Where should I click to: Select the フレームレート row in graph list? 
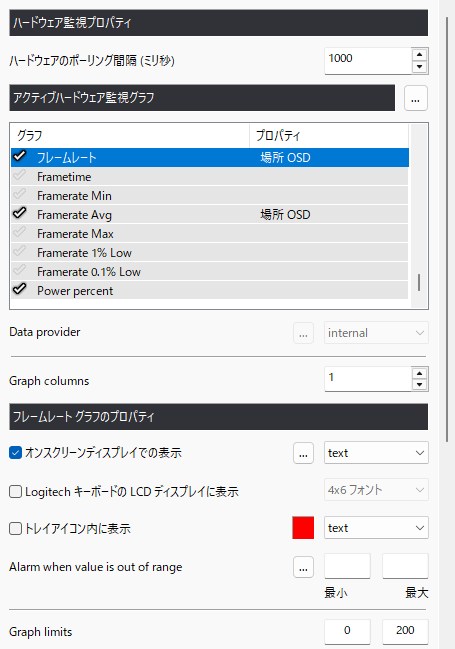[209, 157]
